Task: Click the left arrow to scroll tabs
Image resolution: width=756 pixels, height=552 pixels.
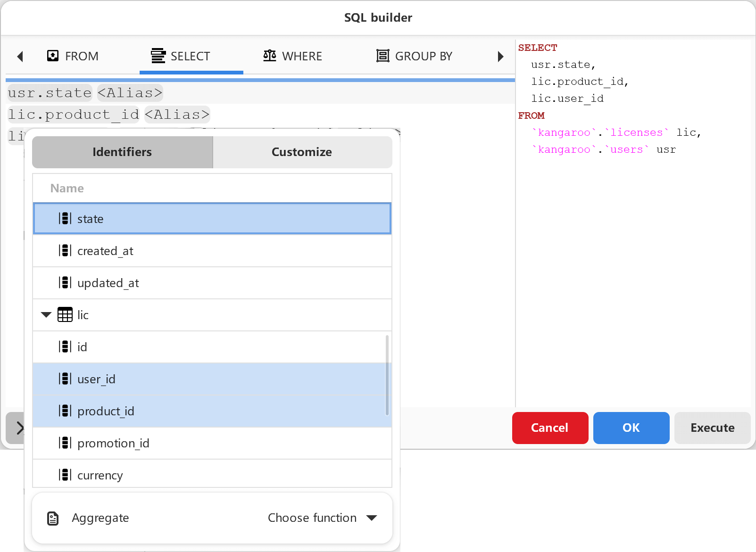Action: pyautogui.click(x=20, y=56)
